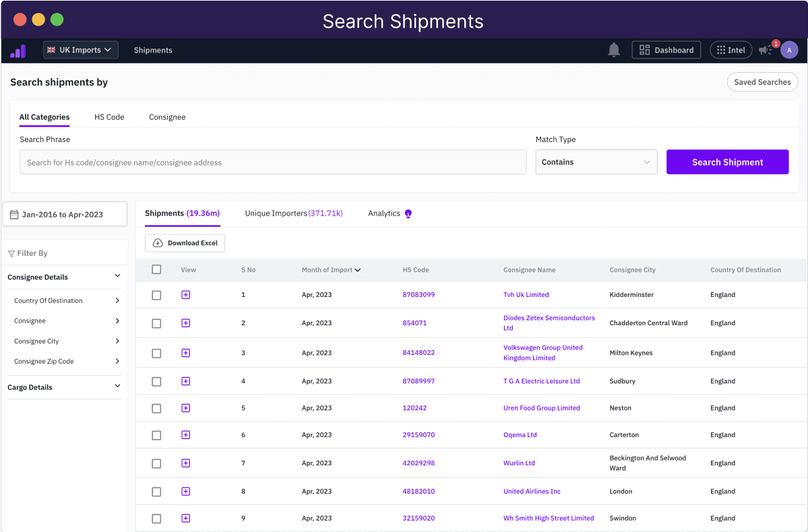Check the row for Tvh Uk Limited
Screen dimensions: 808x532
coord(156,295)
